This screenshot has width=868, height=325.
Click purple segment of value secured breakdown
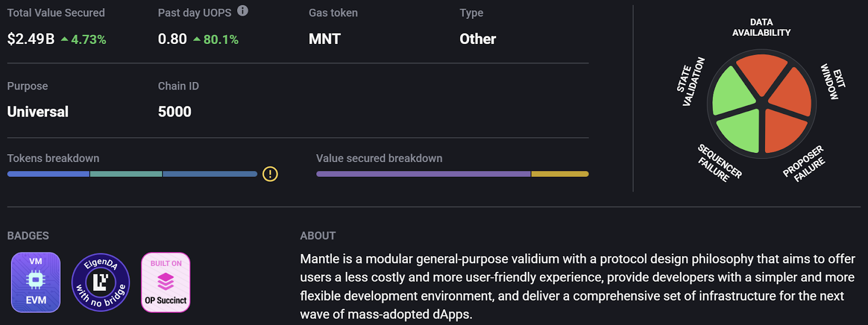(423, 174)
